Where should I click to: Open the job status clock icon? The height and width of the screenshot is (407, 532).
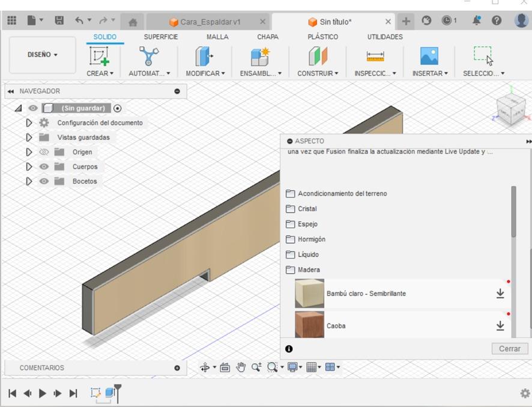point(447,20)
